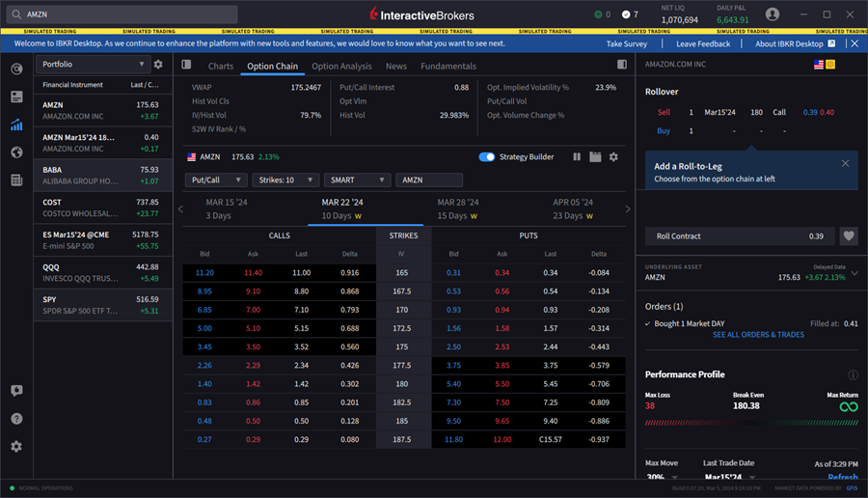Open the Put/Call dropdown
Viewport: 868px width, 498px height.
216,180
